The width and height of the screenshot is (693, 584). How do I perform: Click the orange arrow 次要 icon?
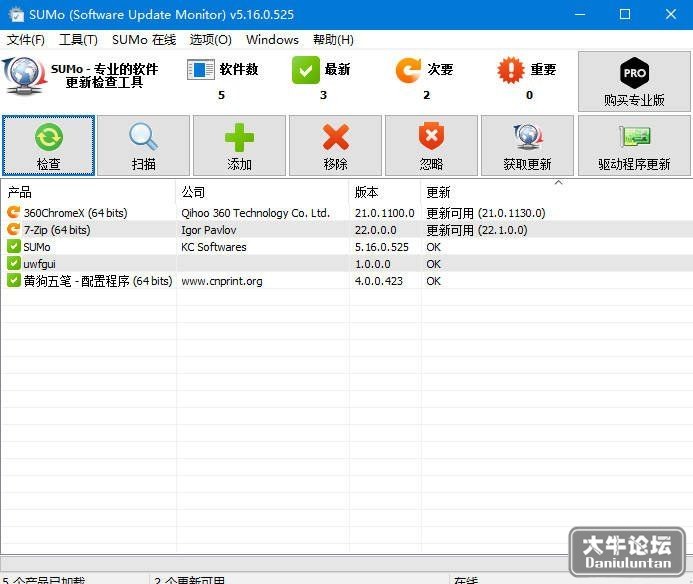(408, 70)
